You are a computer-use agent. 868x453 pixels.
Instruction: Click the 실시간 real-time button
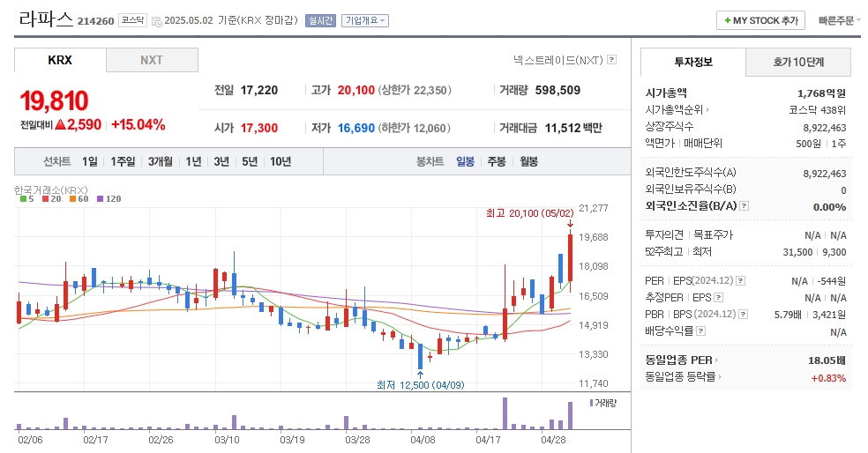coord(320,20)
